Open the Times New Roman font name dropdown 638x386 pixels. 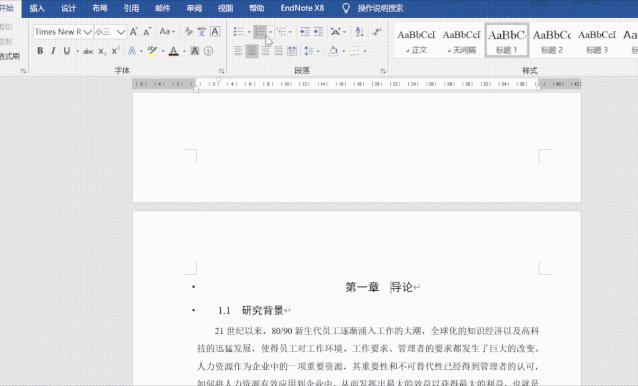[x=87, y=32]
